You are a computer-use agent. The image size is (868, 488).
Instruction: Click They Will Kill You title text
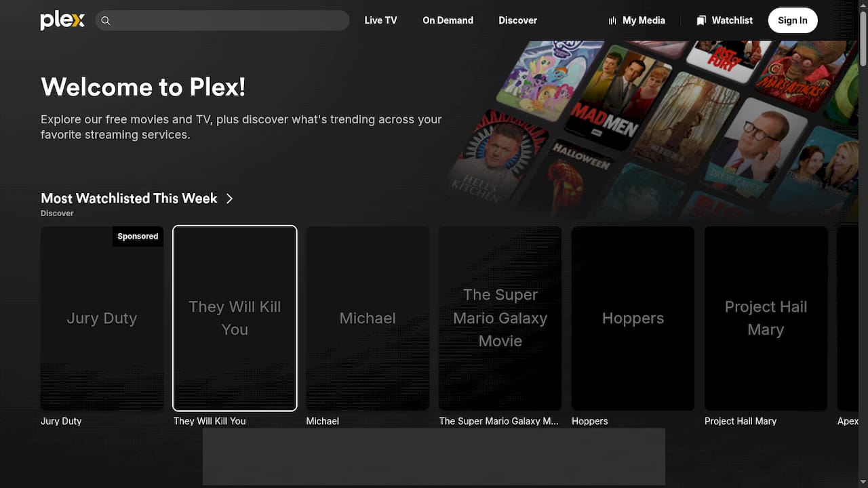click(210, 421)
